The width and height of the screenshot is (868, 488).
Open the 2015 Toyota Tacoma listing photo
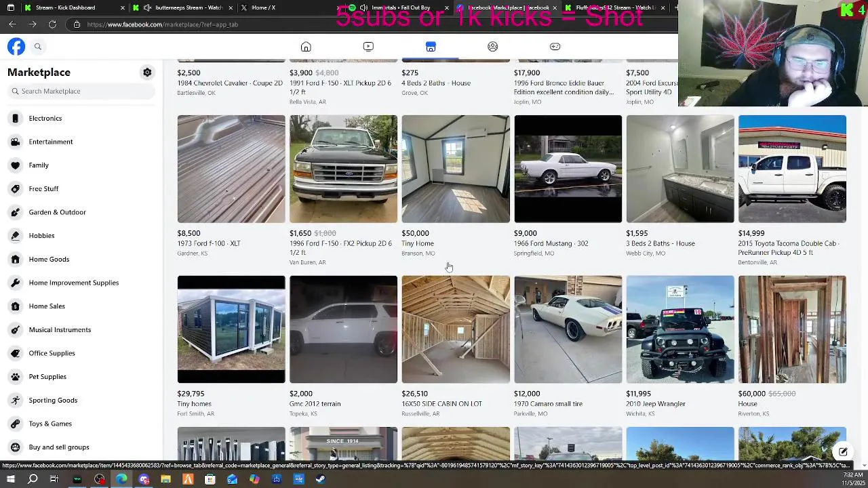click(x=792, y=169)
